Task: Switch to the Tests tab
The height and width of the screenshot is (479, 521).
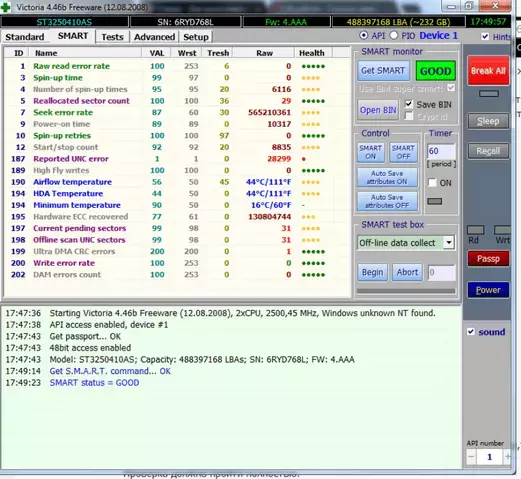Action: (112, 37)
